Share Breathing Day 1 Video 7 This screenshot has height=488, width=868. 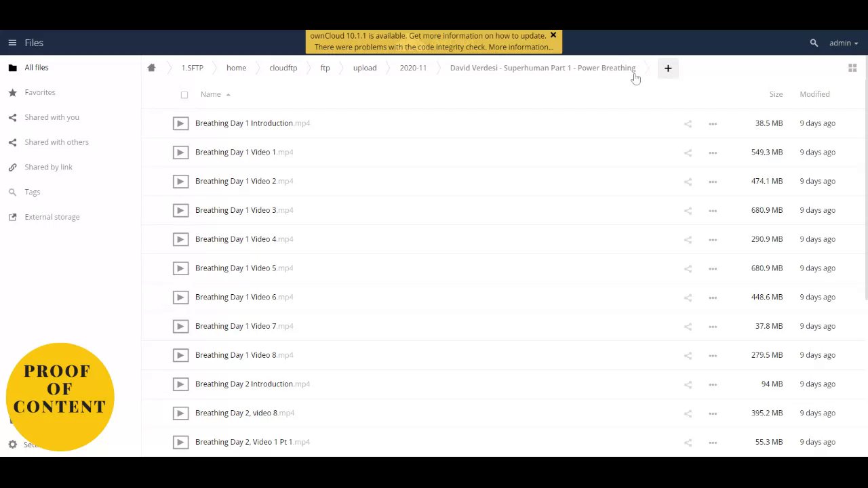pyautogui.click(x=688, y=326)
